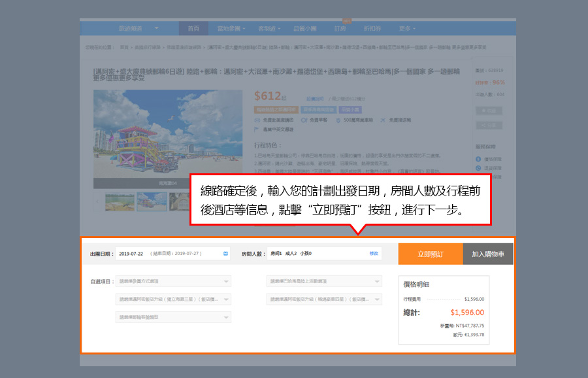Click the 總計 total price $1,596.00
This screenshot has width=588, height=378.
click(467, 313)
